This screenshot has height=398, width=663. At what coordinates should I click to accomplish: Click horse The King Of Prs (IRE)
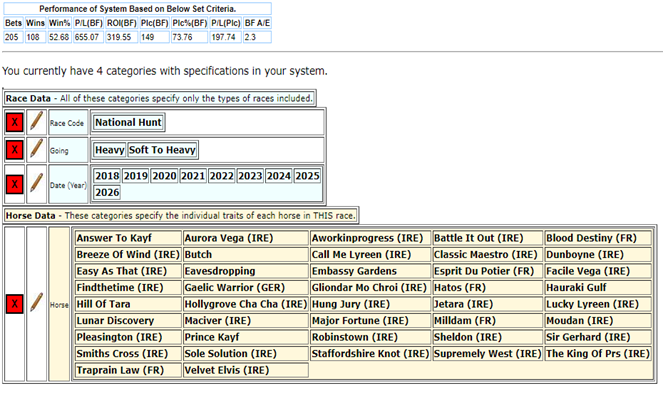pyautogui.click(x=598, y=354)
